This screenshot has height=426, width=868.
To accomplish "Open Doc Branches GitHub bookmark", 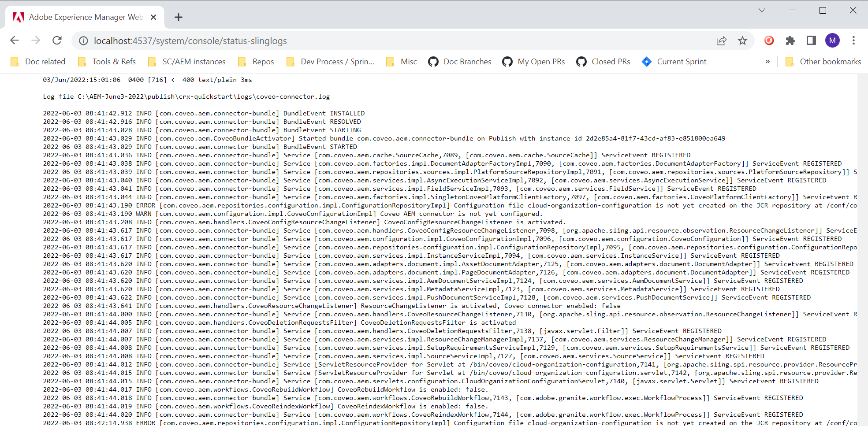I will (x=460, y=62).
